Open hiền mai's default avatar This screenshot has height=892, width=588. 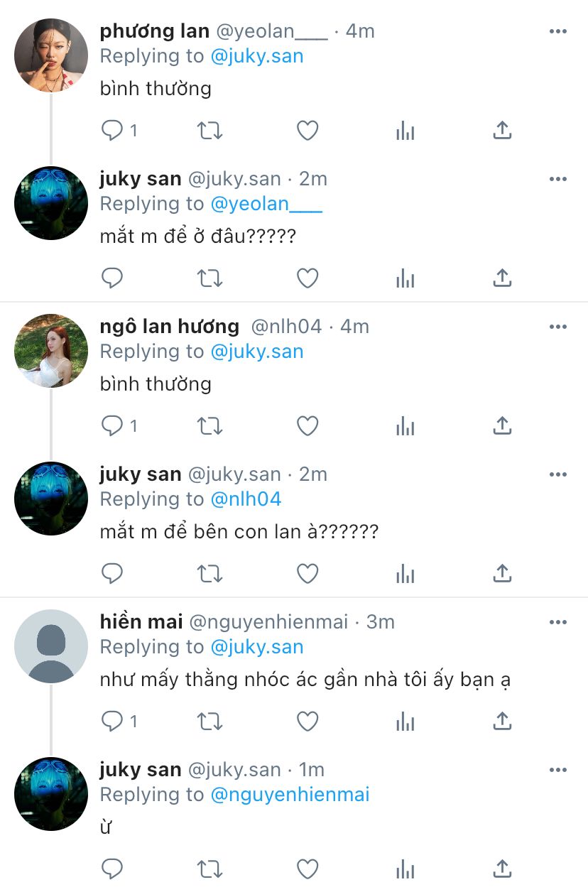coord(51,646)
